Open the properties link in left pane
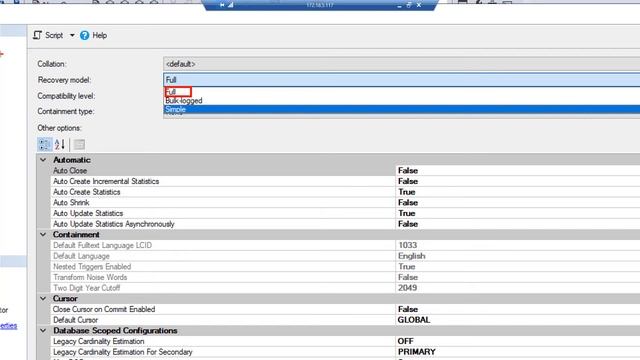This screenshot has width=640, height=360. click(x=9, y=326)
